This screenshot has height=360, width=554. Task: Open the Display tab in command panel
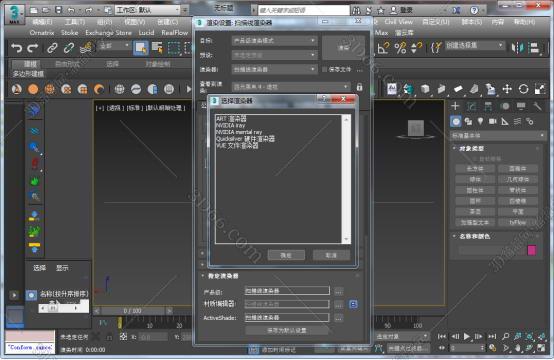coord(521,106)
